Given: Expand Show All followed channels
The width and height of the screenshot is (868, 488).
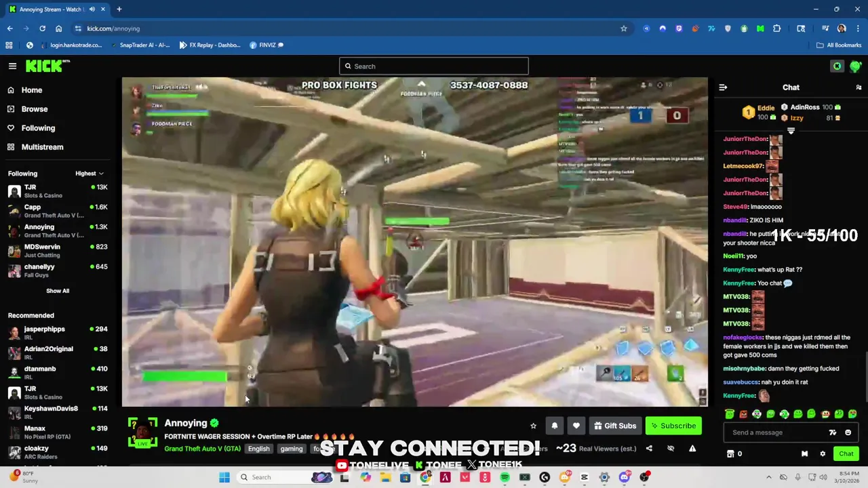Looking at the screenshot, I should tap(58, 291).
